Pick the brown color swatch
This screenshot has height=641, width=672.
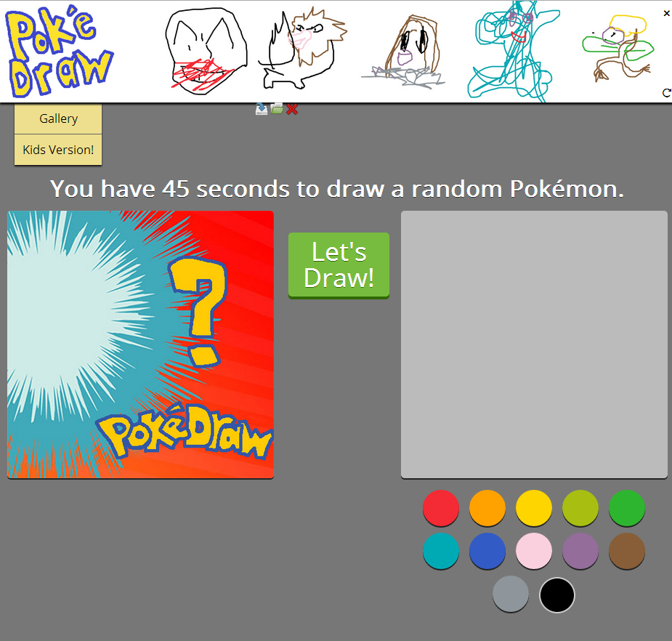click(627, 551)
